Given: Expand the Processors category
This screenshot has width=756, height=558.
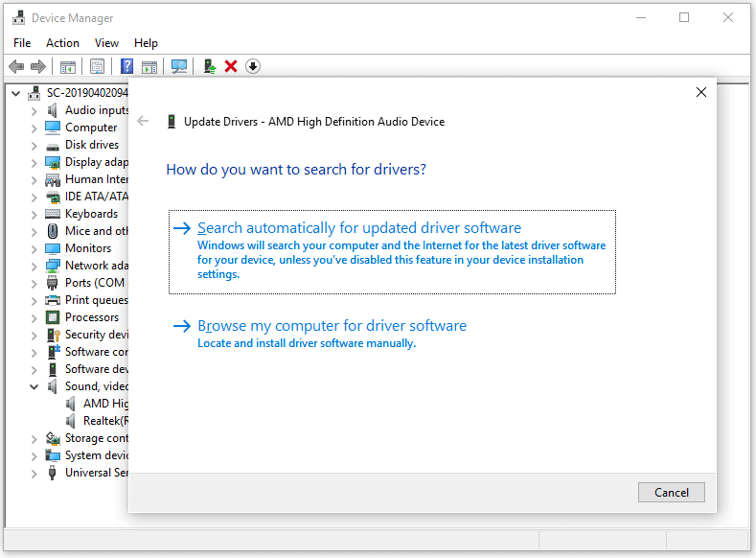Looking at the screenshot, I should point(34,318).
